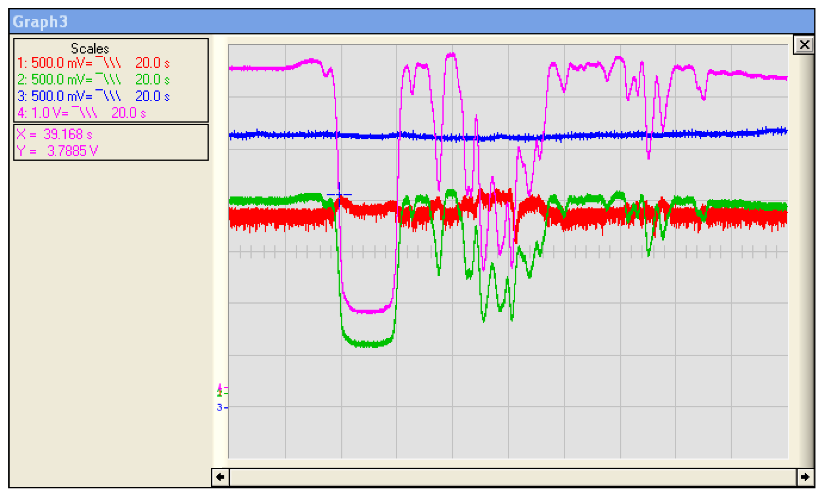Click channel 3 timebase 20.0 s value
Image resolution: width=826 pixels, height=504 pixels.
(152, 96)
